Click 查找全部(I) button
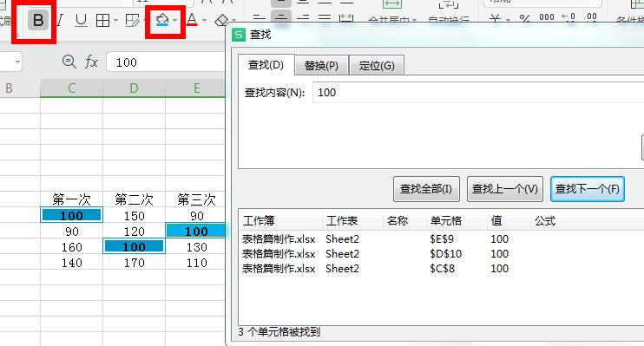 pos(426,189)
